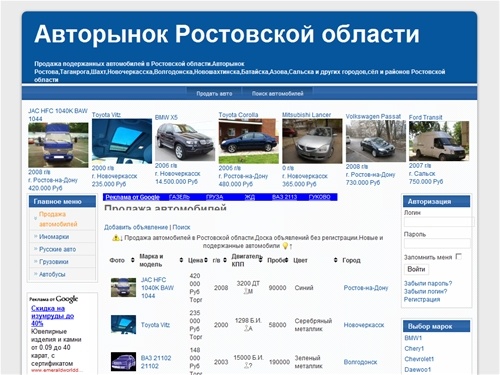500x375 pixels.
Task: Click sort arrows next to Фото column
Action: (x=132, y=260)
